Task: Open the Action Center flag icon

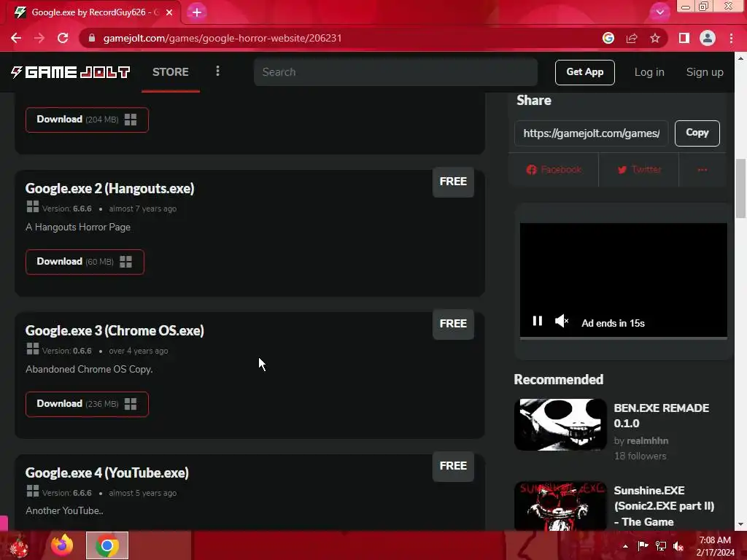Action: [x=643, y=546]
